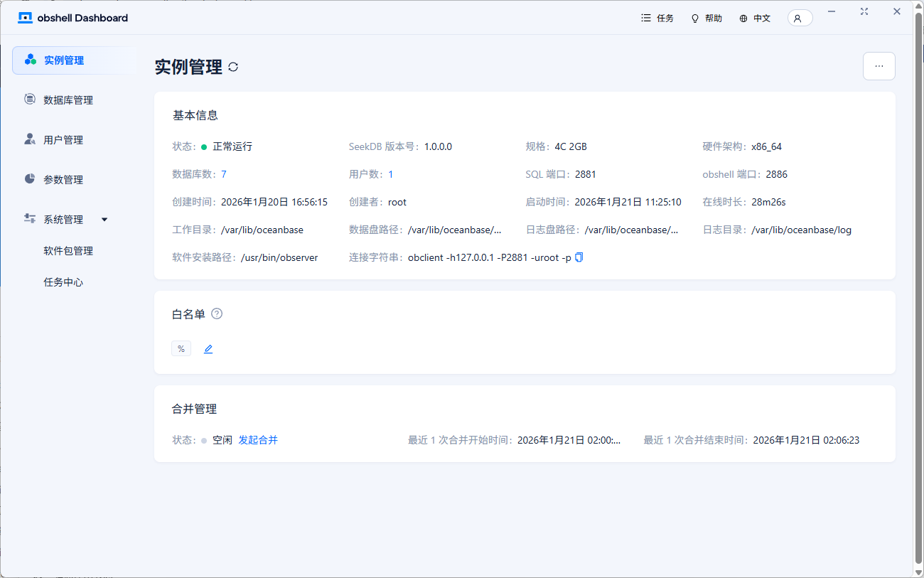Open the user account avatar icon
This screenshot has height=578, width=924.
(x=799, y=18)
